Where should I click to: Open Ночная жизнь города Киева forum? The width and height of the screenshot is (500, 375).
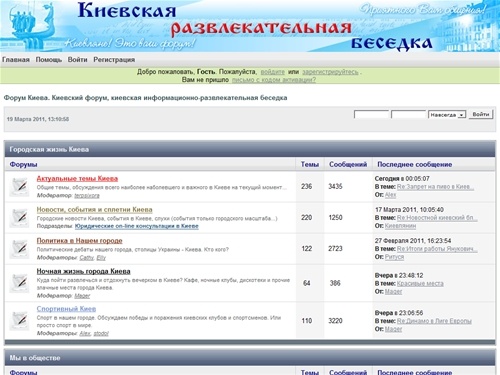[83, 271]
